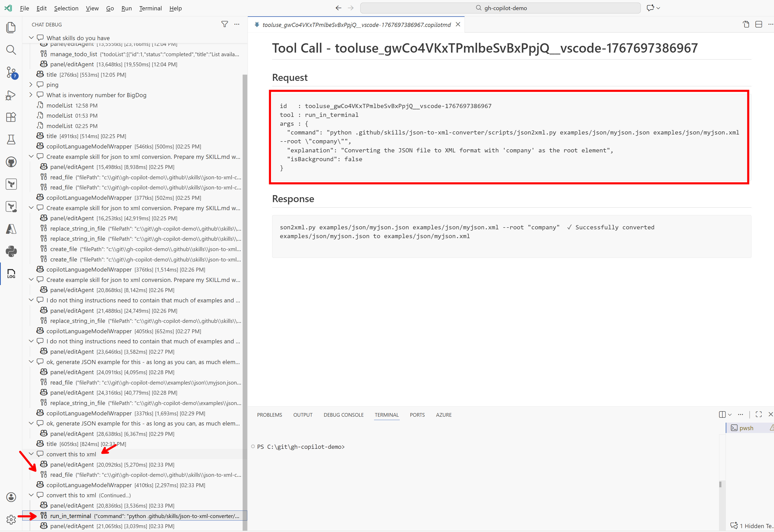Open Source Control with 7 changes
Image resolution: width=774 pixels, height=532 pixels.
point(11,72)
